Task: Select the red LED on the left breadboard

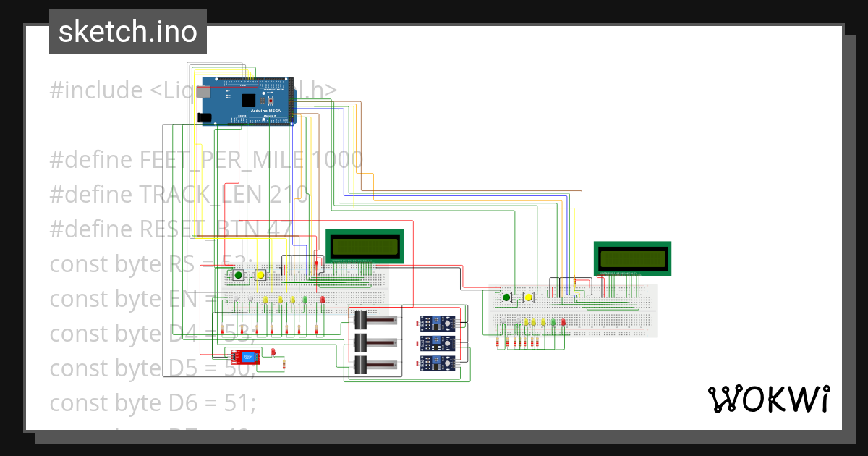Action: tap(323, 299)
